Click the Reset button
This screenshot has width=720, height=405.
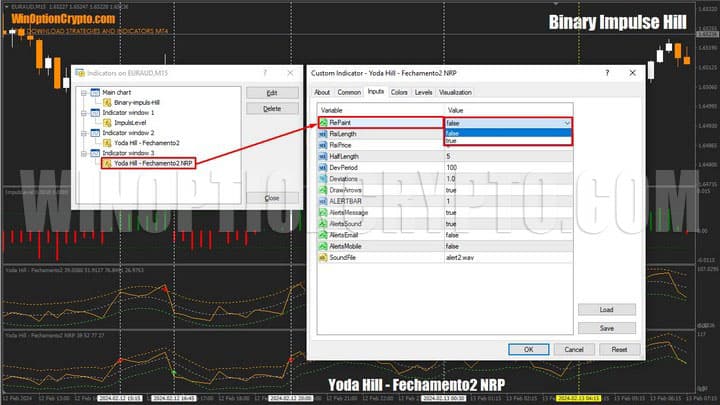pyautogui.click(x=619, y=349)
